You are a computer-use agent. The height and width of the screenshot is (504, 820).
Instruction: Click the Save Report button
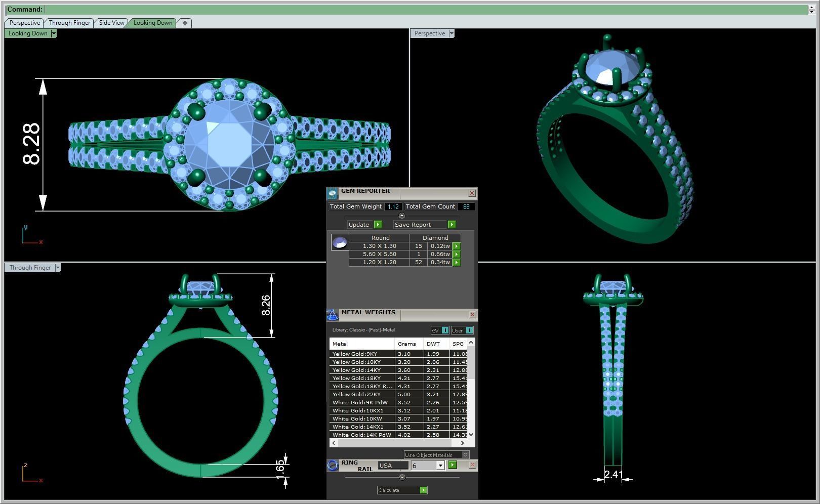[x=420, y=224]
